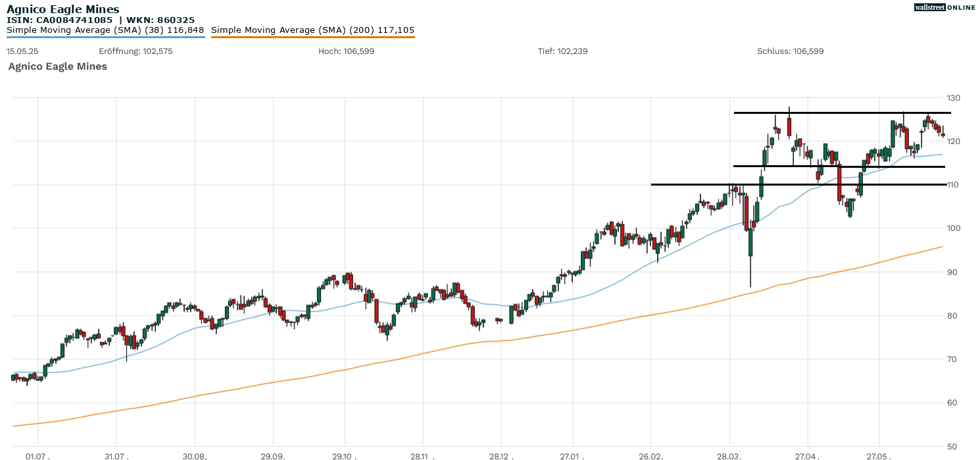Click the long-wick candle dipping below 90

pyautogui.click(x=750, y=242)
